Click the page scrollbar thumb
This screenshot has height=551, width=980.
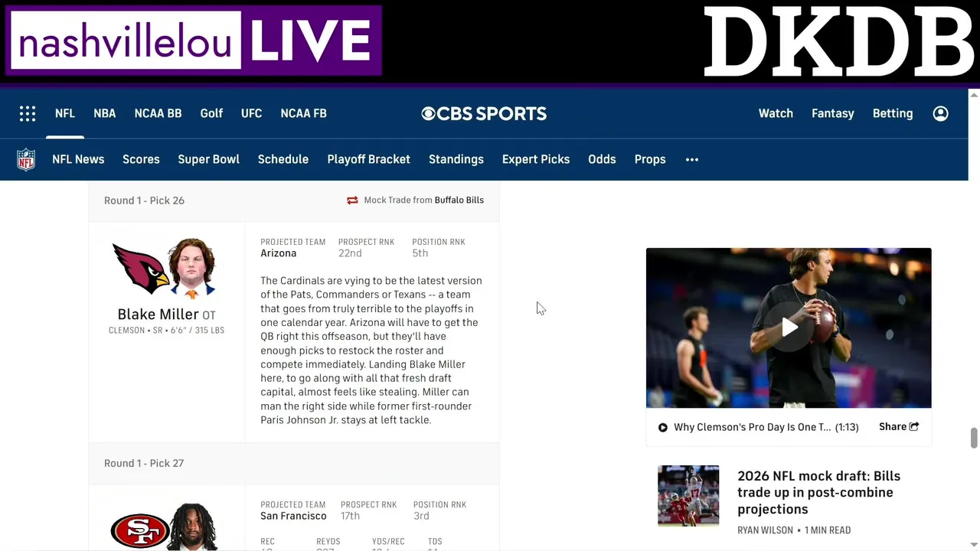coord(974,438)
